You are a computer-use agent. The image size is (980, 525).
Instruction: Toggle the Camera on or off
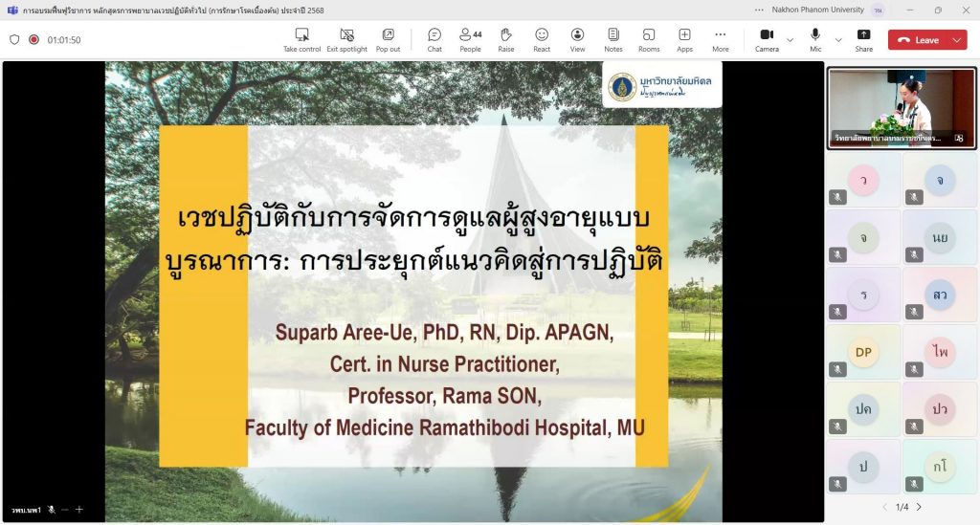[x=767, y=40]
